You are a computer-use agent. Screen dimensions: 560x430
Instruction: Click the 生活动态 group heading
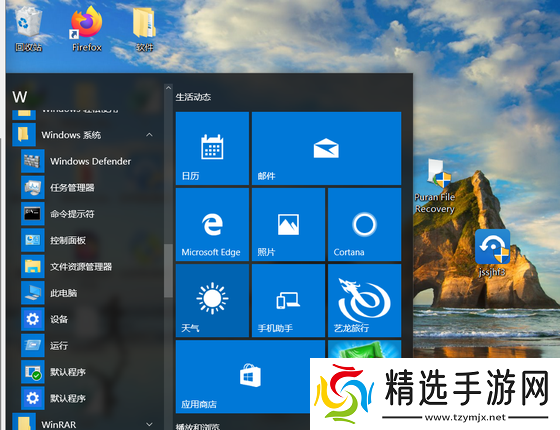[193, 97]
